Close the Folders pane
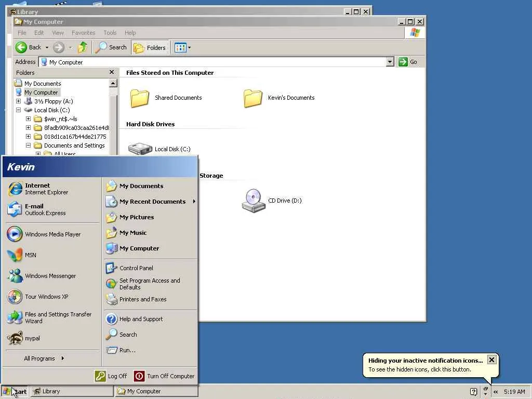The height and width of the screenshot is (399, 532). click(x=112, y=72)
